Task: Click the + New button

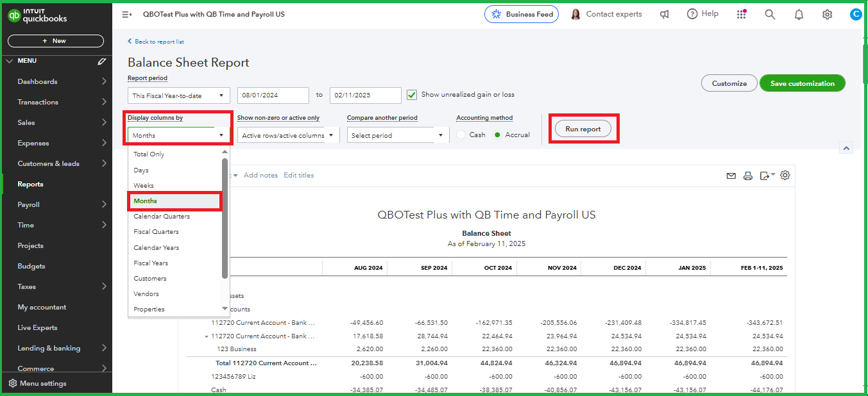Action: [x=55, y=41]
